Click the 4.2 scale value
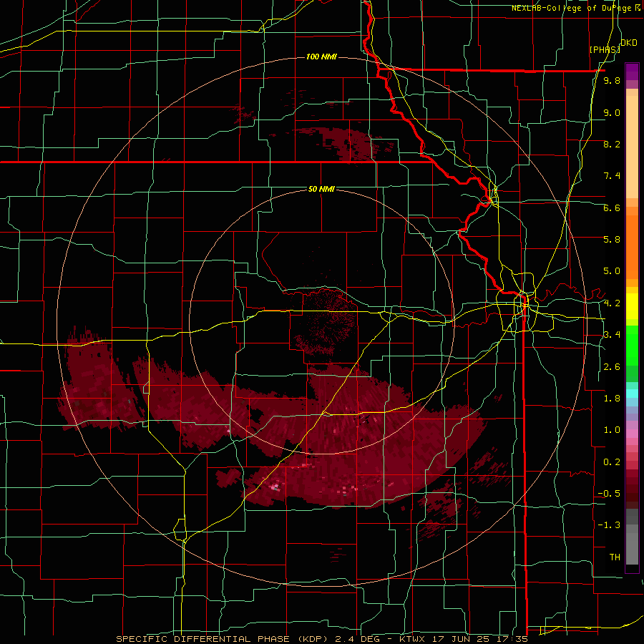The image size is (644, 644). (x=612, y=303)
